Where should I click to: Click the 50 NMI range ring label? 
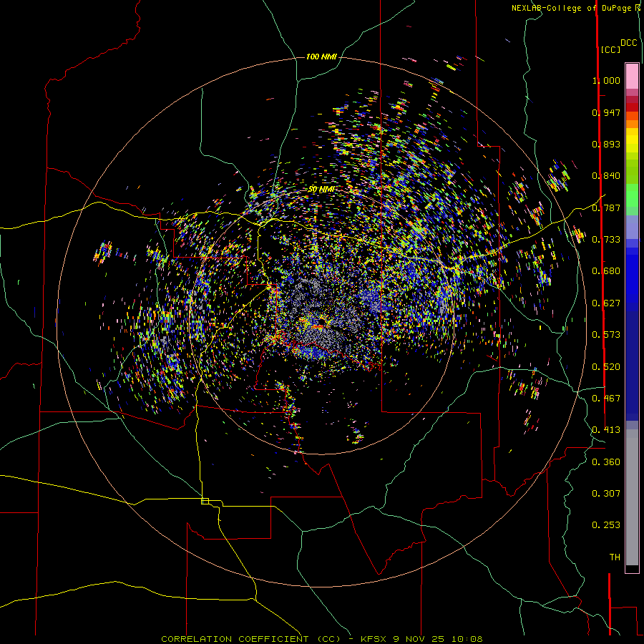pyautogui.click(x=321, y=189)
